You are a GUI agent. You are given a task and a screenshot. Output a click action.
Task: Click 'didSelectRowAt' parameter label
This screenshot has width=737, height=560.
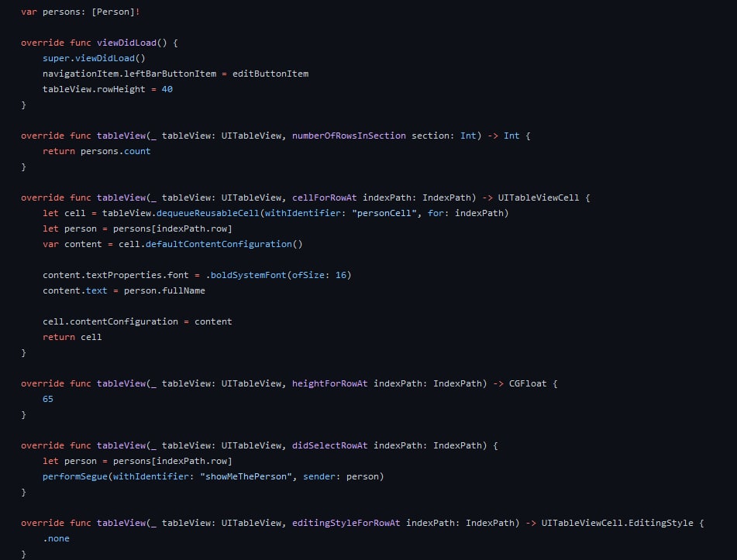[330, 446]
